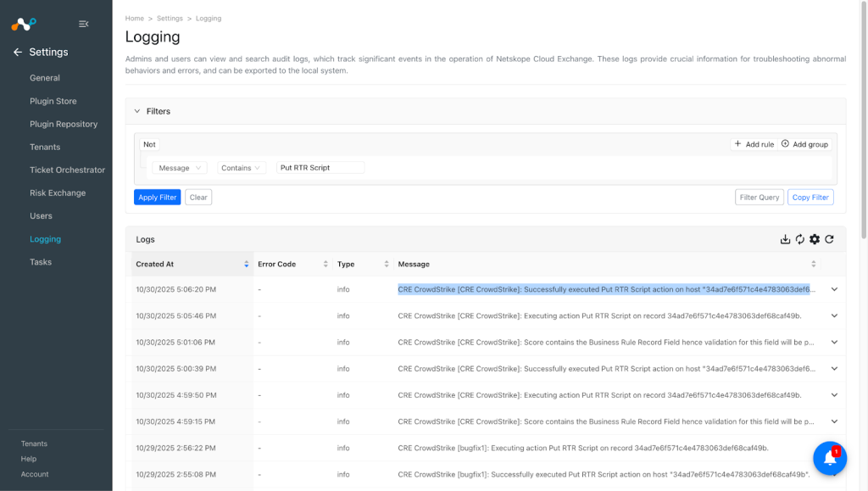
Task: Open Plugin Repository
Action: click(x=64, y=124)
